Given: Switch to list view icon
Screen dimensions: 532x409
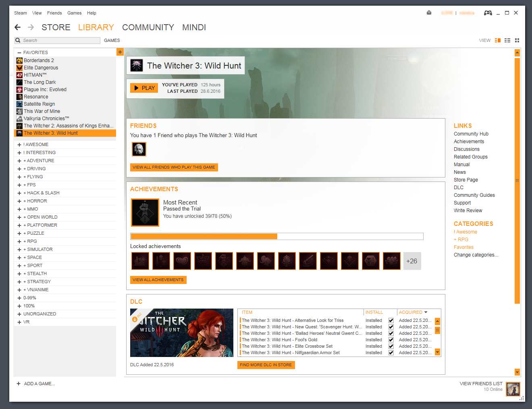Looking at the screenshot, I should pos(507,40).
